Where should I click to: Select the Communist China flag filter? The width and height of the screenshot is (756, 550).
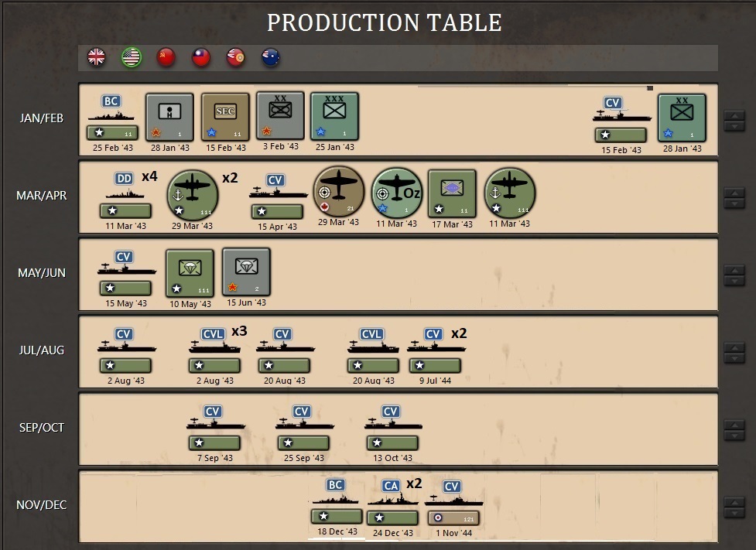point(236,57)
